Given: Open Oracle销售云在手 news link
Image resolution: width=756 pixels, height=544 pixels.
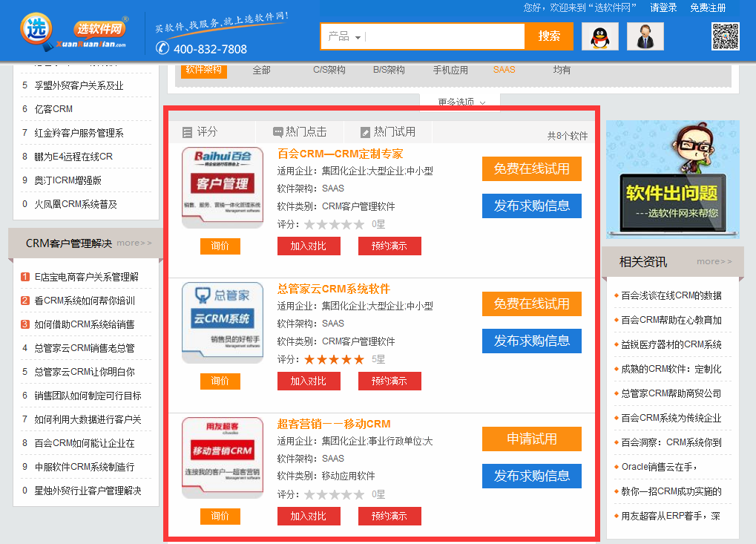Looking at the screenshot, I should point(659,466).
